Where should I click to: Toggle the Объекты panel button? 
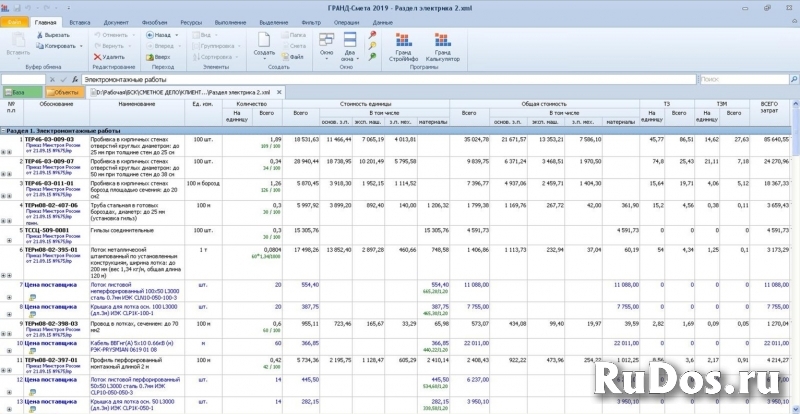click(64, 92)
